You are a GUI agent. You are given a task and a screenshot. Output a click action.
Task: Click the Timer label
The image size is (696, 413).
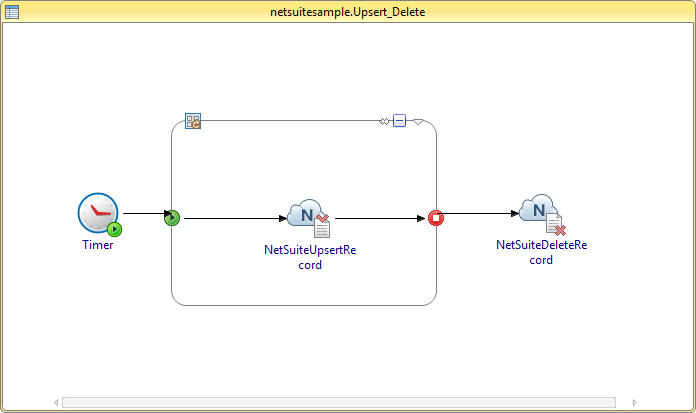tap(98, 245)
